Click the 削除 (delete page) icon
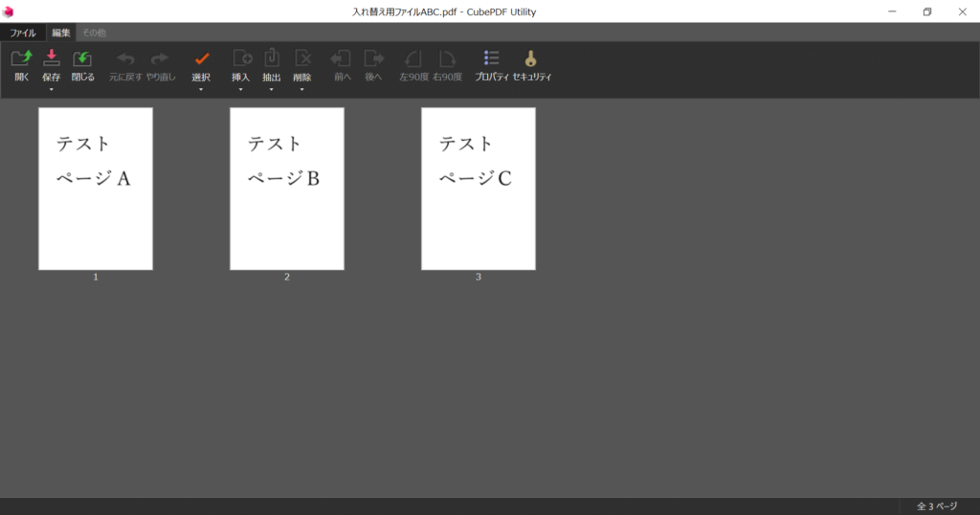This screenshot has height=515, width=980. [302, 58]
